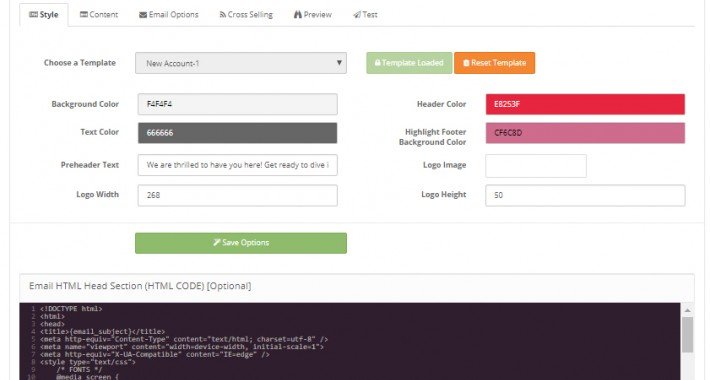Viewport: 710px width, 380px height.
Task: Click the trash icon on Reset Template
Action: click(x=466, y=63)
